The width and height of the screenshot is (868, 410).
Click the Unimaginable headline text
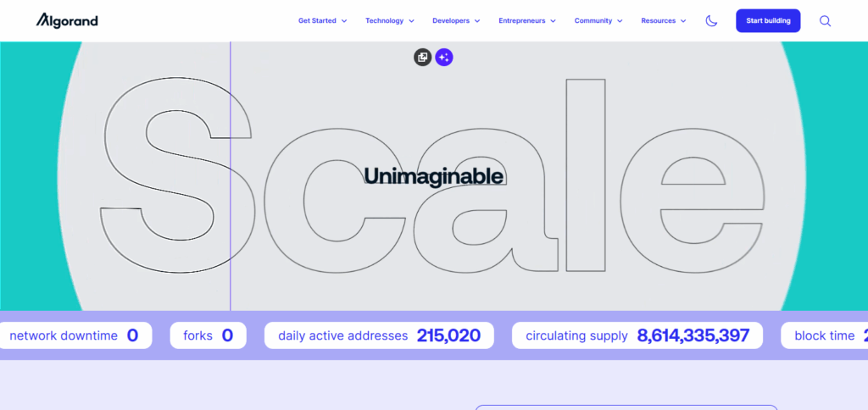(x=433, y=176)
